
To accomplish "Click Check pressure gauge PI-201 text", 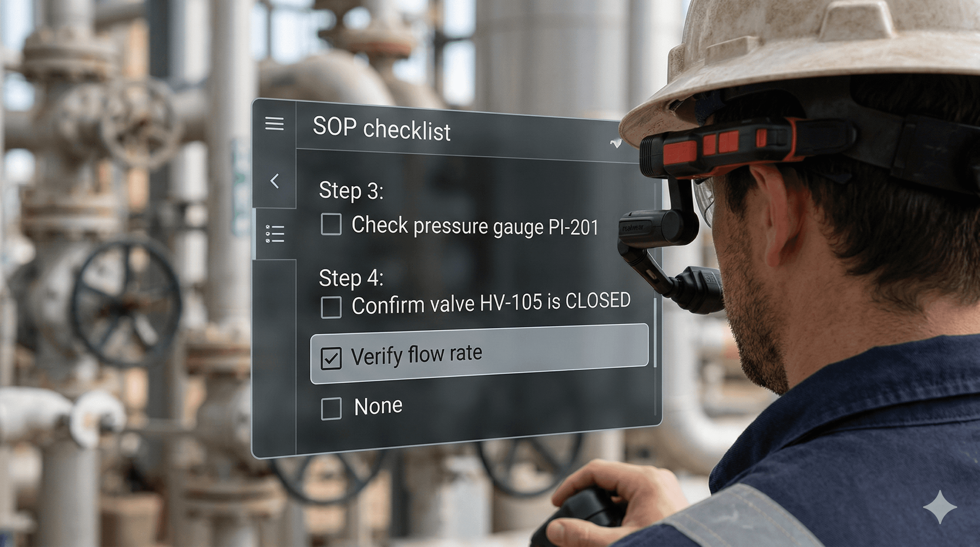I will tap(474, 226).
